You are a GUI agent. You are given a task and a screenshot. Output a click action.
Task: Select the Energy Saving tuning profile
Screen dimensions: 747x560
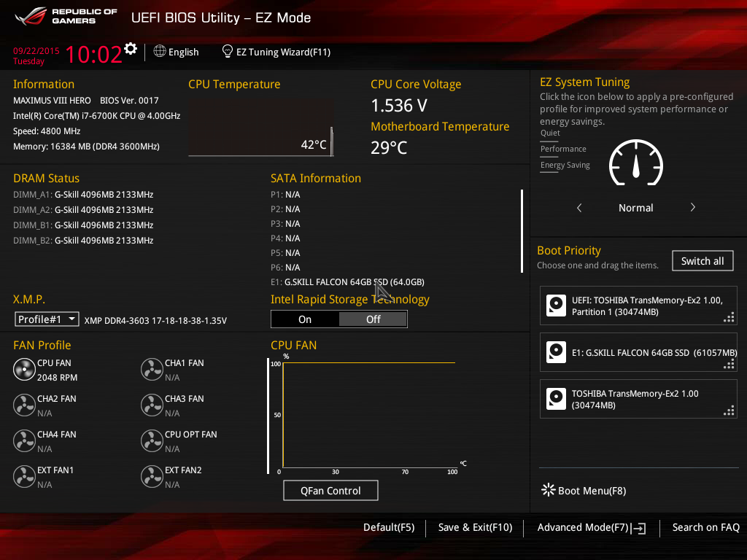coord(565,166)
